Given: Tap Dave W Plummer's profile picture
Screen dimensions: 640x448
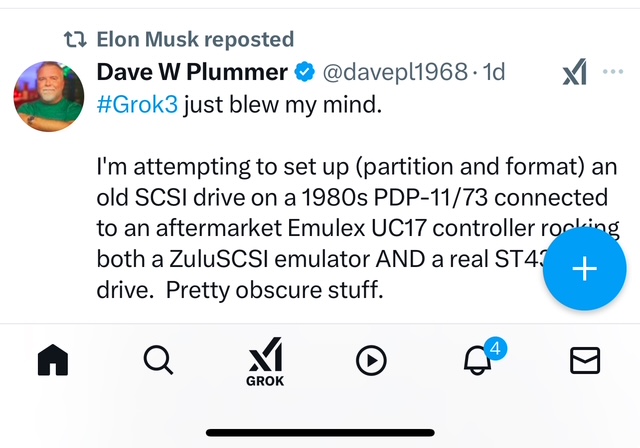Looking at the screenshot, I should [x=50, y=98].
